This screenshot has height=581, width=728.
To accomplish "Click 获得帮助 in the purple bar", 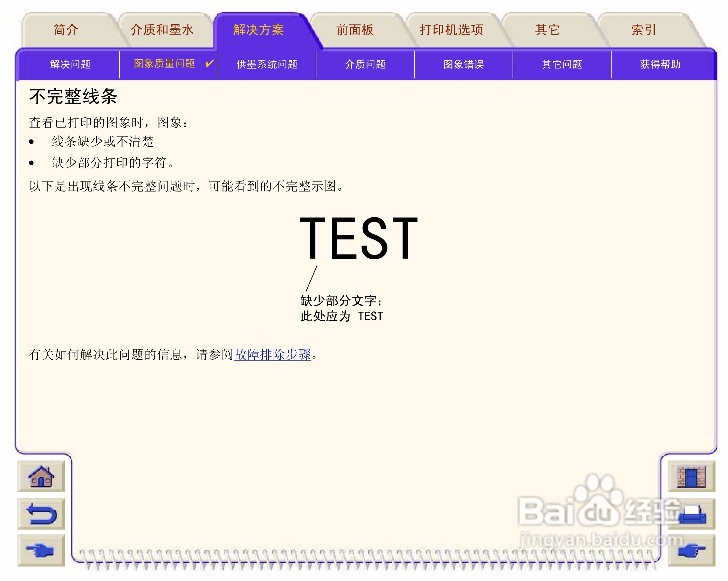I will [660, 64].
